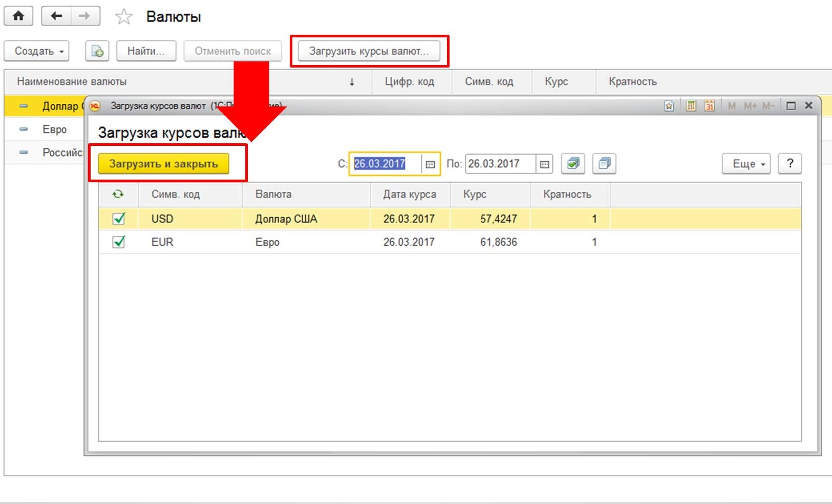Viewport: 832px width, 504px height.
Task: Expand the Еще menu in dialog
Action: (746, 164)
